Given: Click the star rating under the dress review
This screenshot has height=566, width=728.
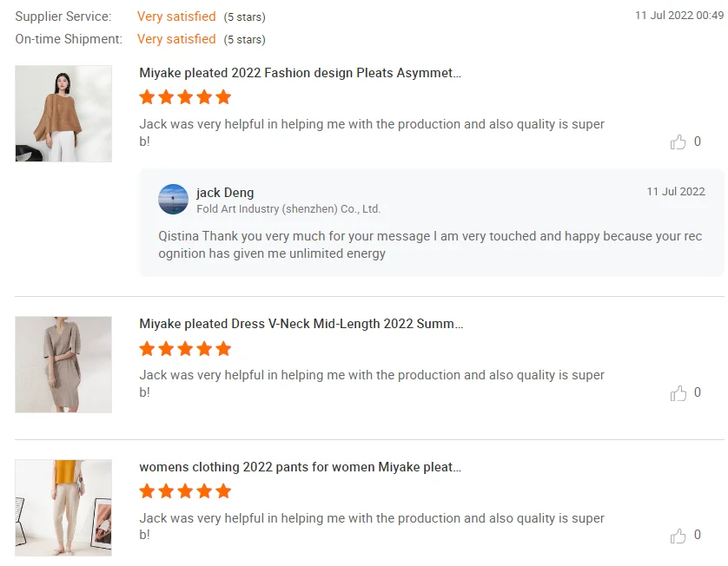Looking at the screenshot, I should 185,349.
